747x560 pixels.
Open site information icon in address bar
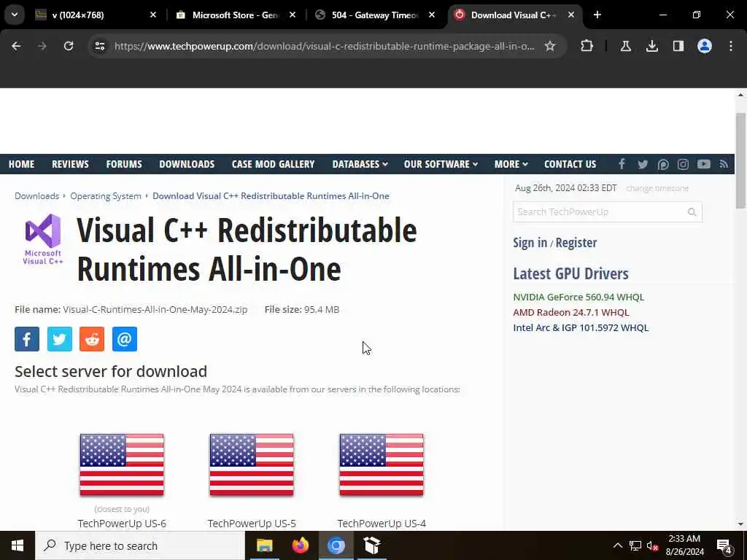pos(99,46)
